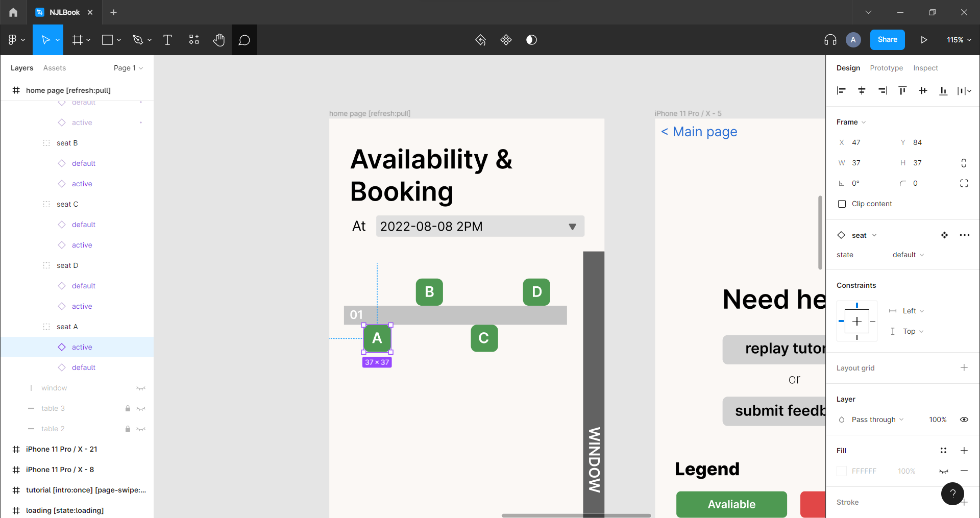The image size is (980, 518).
Task: Align selection to top
Action: coord(902,91)
